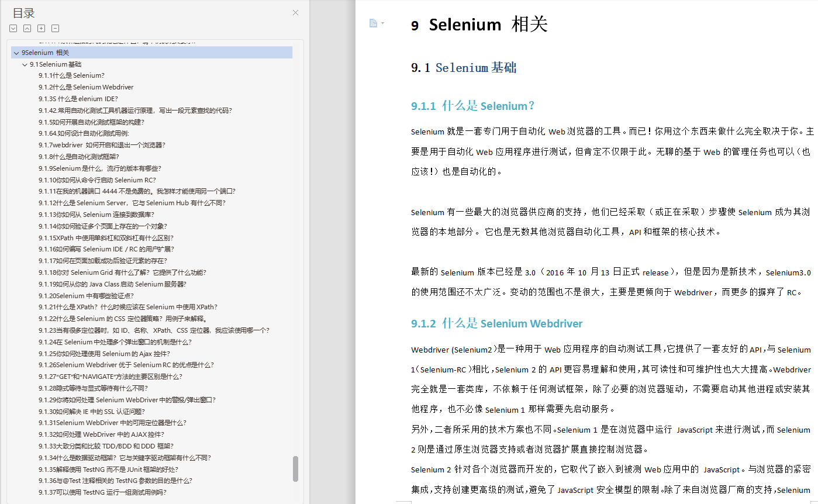Go to 9.1.1什么是 Selenium? in outline
Image resolution: width=818 pixels, height=504 pixels.
72,75
